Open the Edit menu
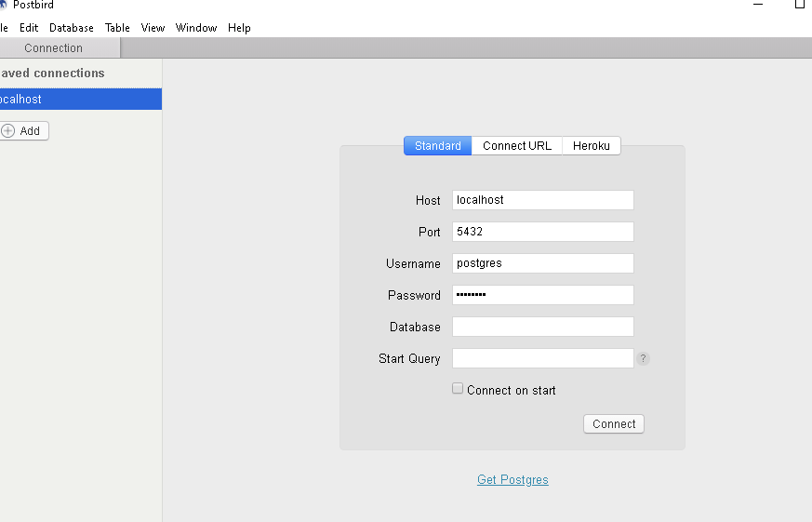Viewport: 812px width, 522px height. click(x=29, y=28)
